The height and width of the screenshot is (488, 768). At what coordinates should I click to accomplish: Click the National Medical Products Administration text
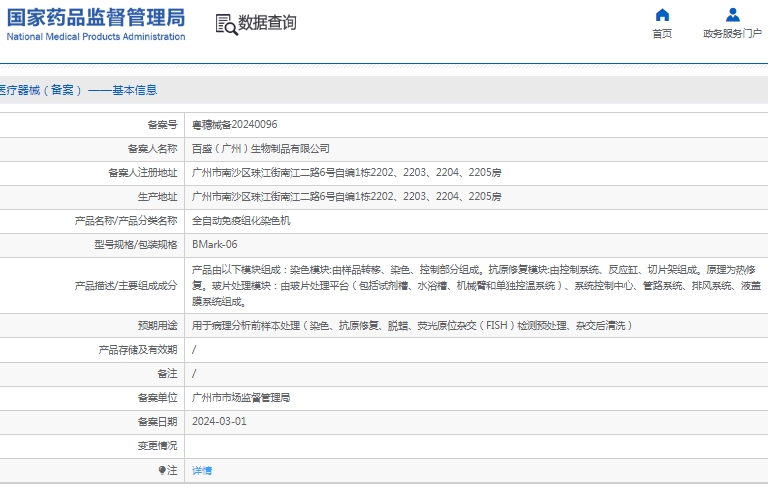point(96,37)
